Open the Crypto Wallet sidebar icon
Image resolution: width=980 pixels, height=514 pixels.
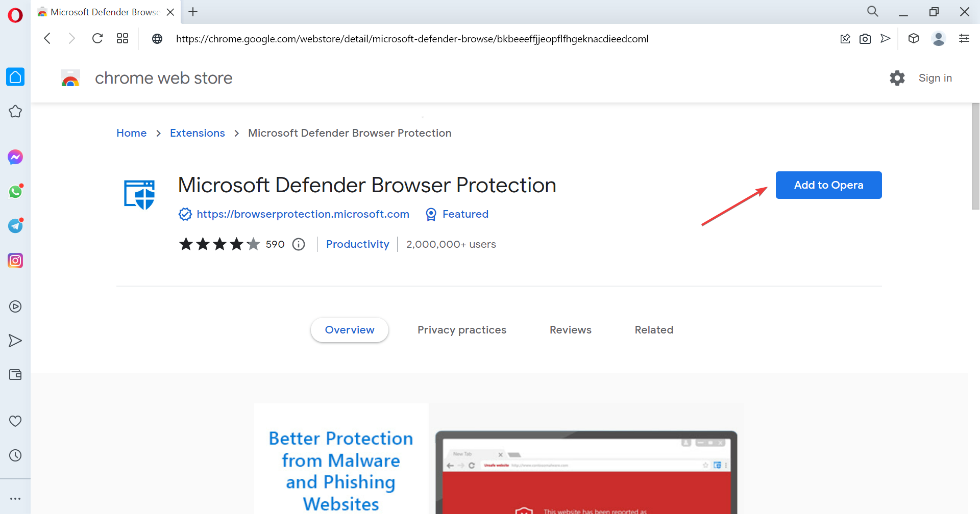[15, 375]
